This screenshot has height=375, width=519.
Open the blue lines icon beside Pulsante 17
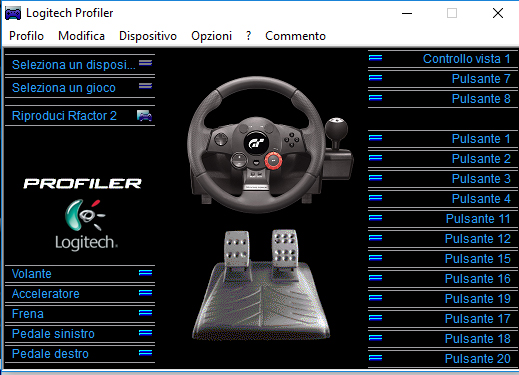(x=375, y=318)
